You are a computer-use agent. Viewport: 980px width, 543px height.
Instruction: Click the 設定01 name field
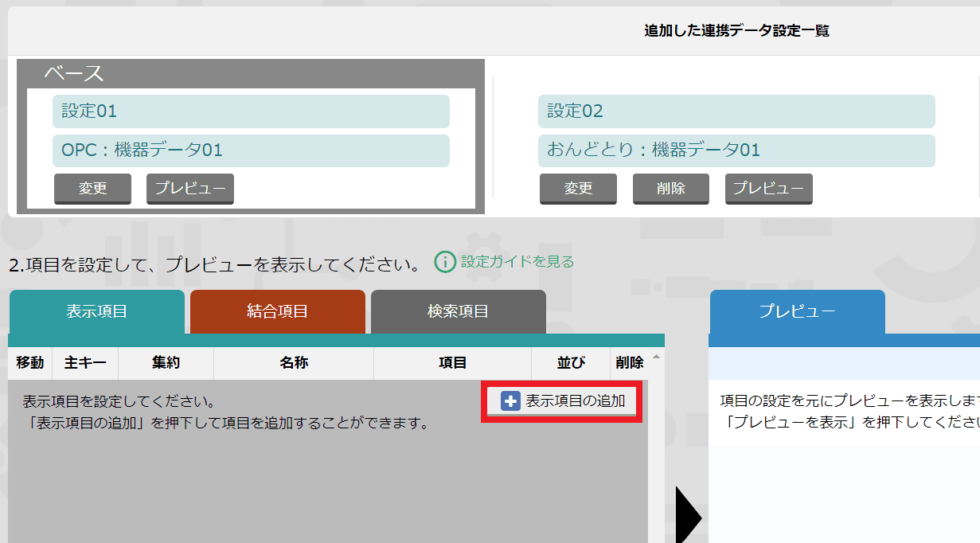pyautogui.click(x=252, y=111)
